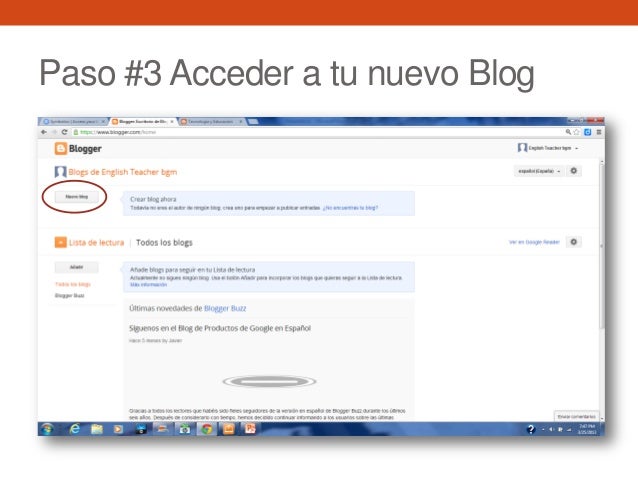
Task: Click the Más información link
Action: click(x=149, y=285)
